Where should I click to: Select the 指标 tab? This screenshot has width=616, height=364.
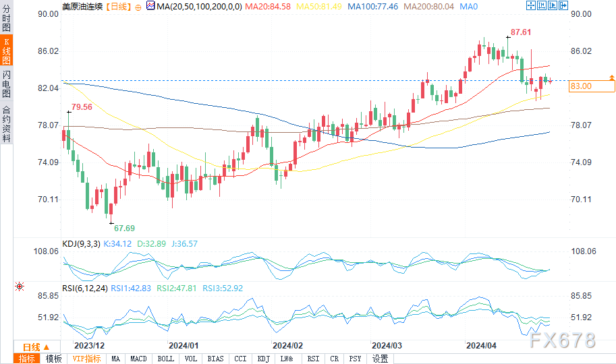[27, 359]
